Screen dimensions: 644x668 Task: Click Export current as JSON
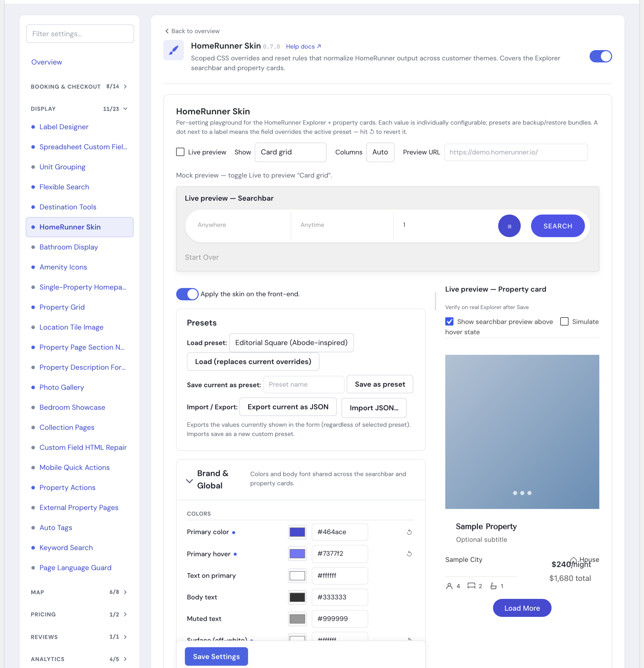point(288,407)
